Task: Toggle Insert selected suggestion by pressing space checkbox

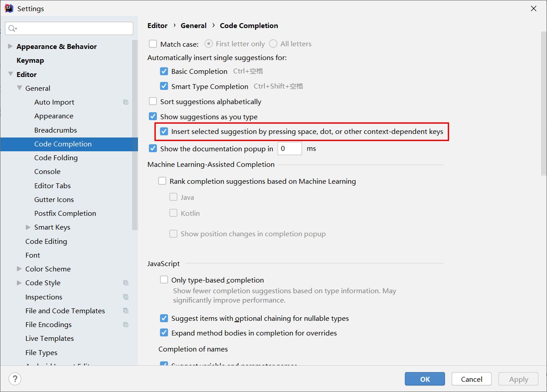Action: click(164, 132)
